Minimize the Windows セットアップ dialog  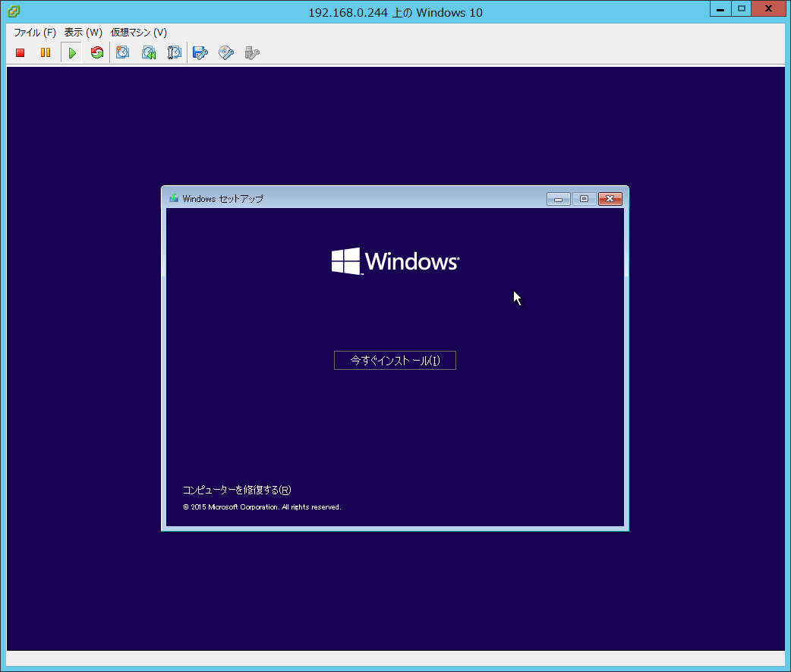pyautogui.click(x=559, y=199)
